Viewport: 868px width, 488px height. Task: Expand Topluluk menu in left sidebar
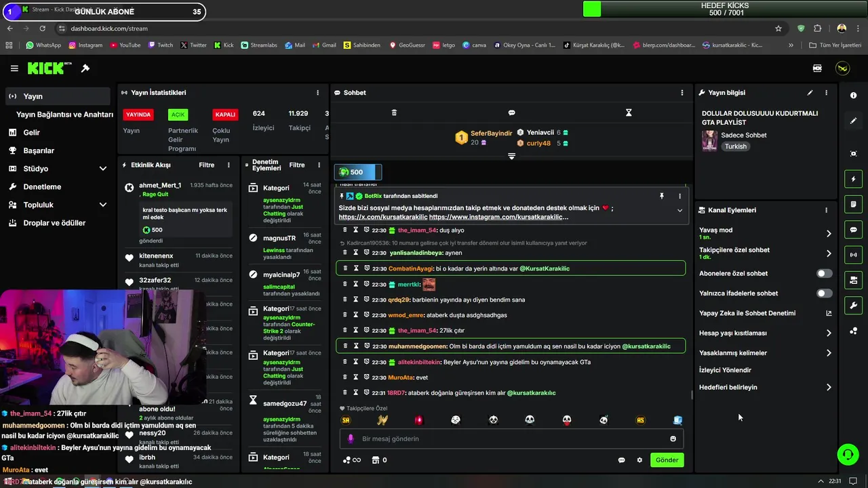[103, 205]
